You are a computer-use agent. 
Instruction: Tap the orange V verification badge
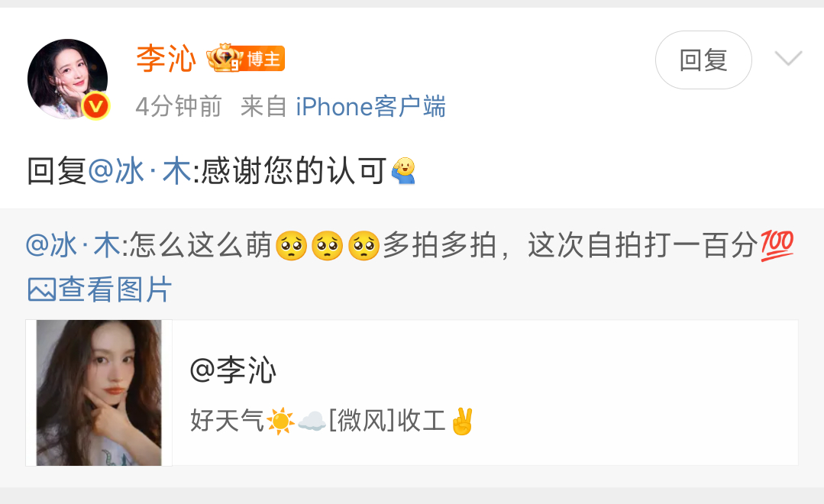click(95, 106)
